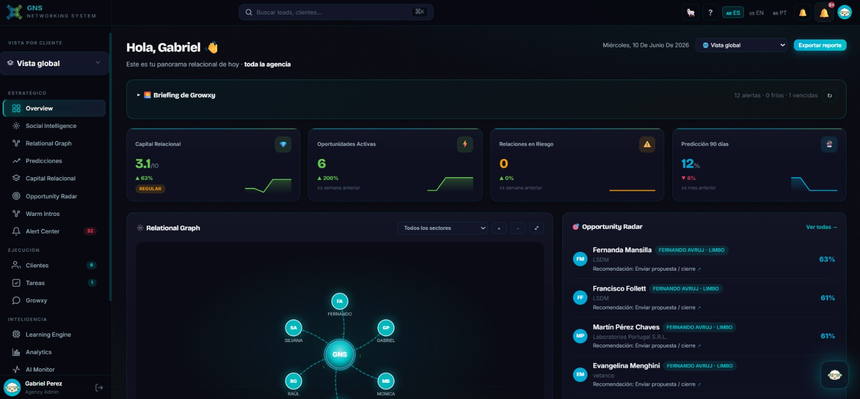This screenshot has height=399, width=860.
Task: Open notifications bell with red badge
Action: [x=824, y=13]
